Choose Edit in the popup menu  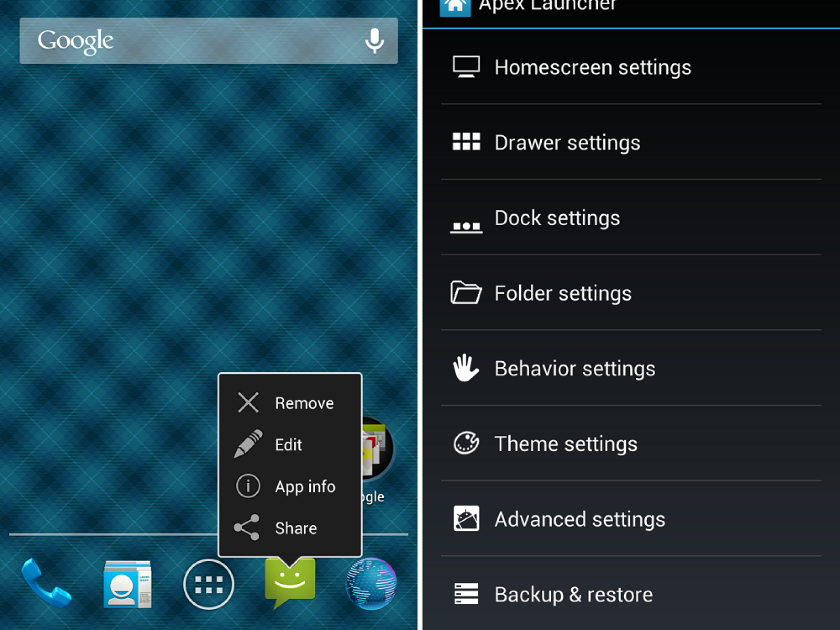coord(290,445)
